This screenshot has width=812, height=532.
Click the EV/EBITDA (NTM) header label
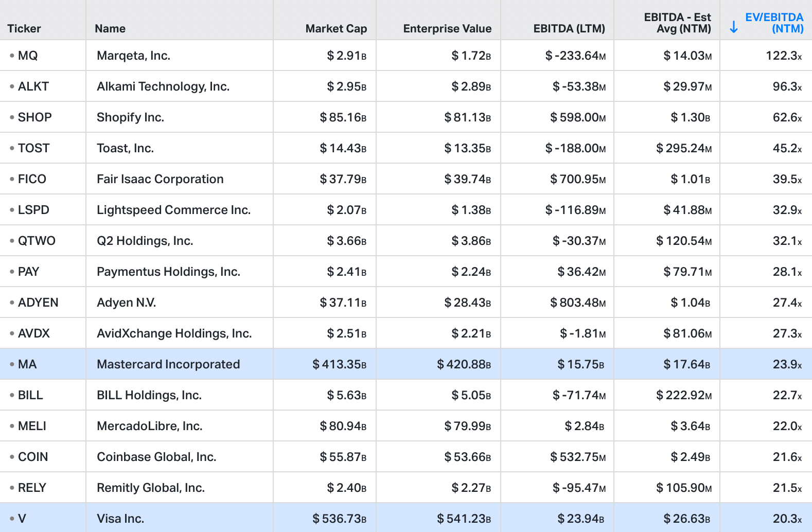click(x=774, y=23)
